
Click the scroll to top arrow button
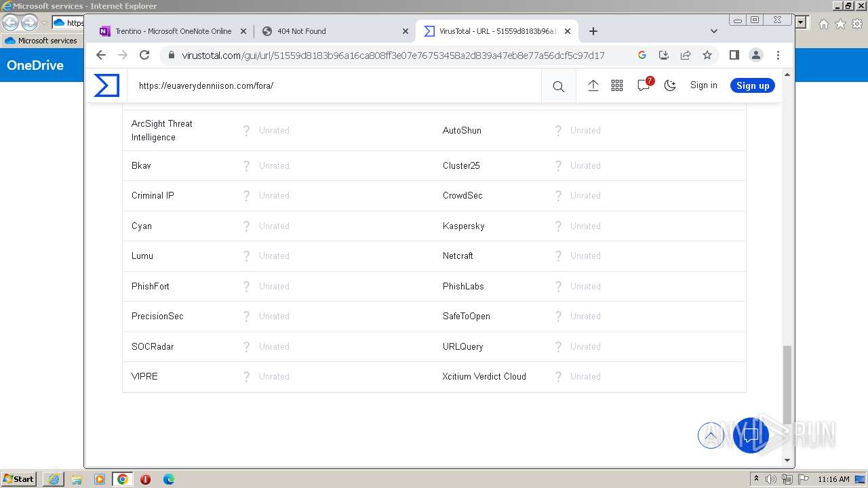pyautogui.click(x=711, y=435)
